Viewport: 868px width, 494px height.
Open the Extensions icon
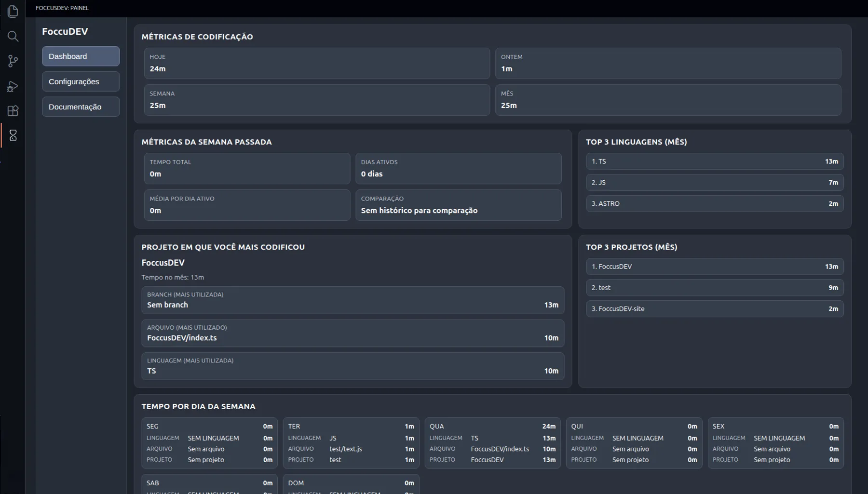(x=13, y=111)
